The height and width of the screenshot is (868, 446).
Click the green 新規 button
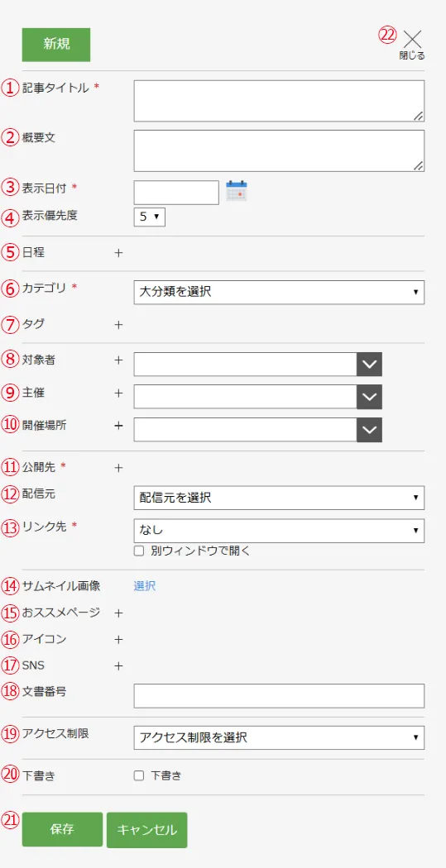(x=56, y=45)
